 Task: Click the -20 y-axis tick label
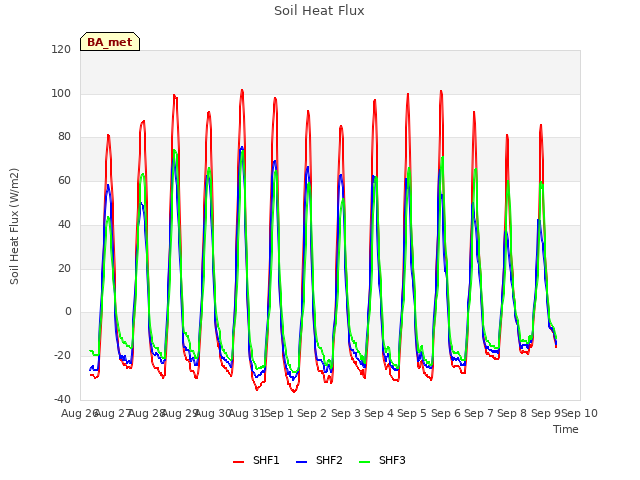[62, 356]
